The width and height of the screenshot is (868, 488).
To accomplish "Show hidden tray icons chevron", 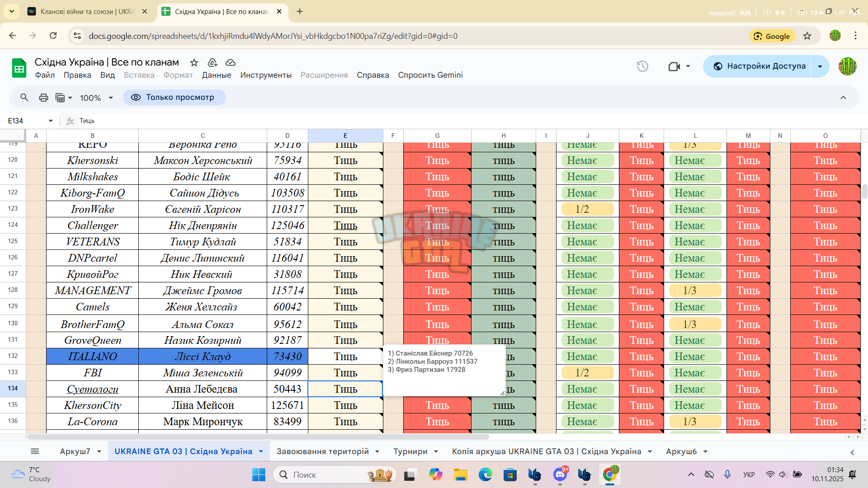I will (x=691, y=474).
